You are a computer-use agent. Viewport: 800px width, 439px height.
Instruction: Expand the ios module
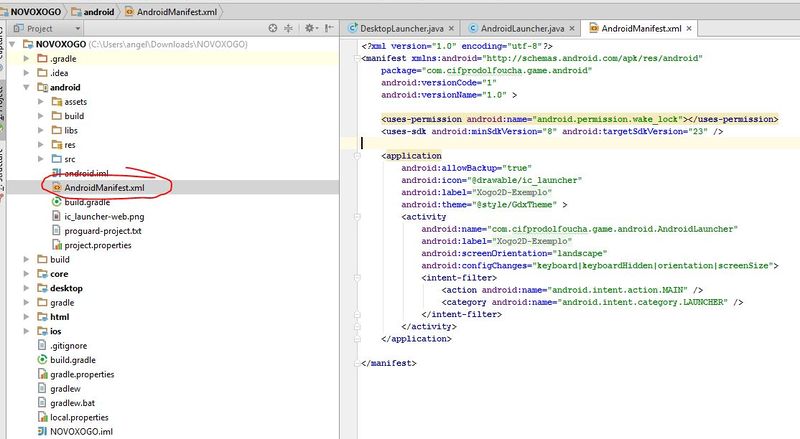point(26,331)
